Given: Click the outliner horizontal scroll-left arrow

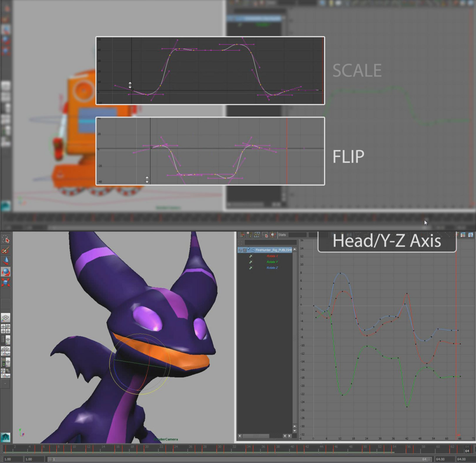Looking at the screenshot, I should 240,436.
